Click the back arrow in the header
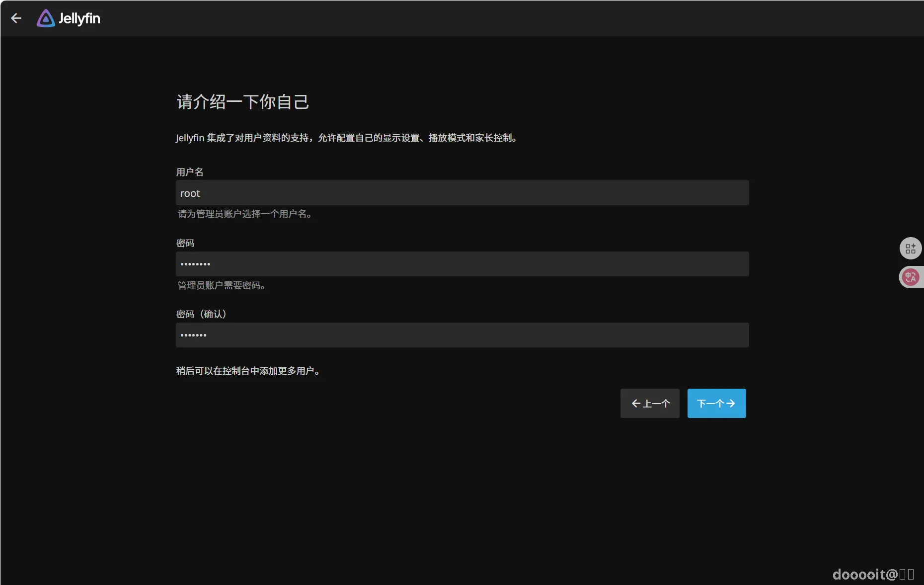This screenshot has width=924, height=585. [16, 18]
